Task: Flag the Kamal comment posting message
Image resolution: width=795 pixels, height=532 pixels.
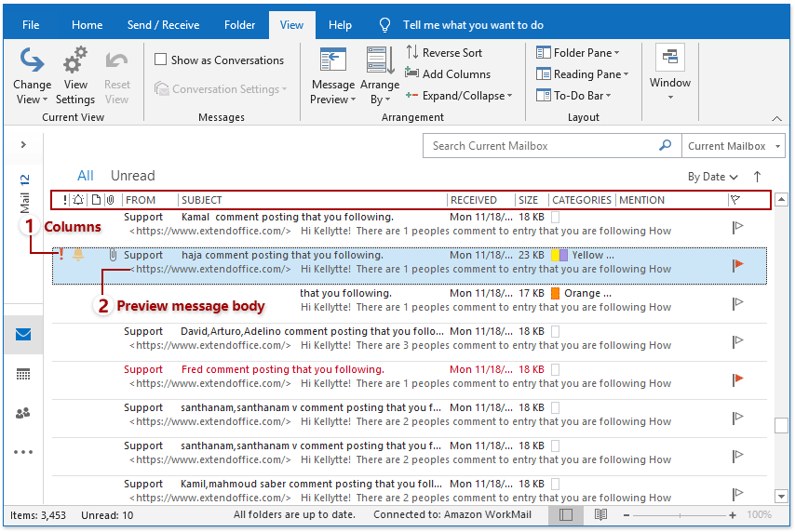Action: click(x=738, y=226)
